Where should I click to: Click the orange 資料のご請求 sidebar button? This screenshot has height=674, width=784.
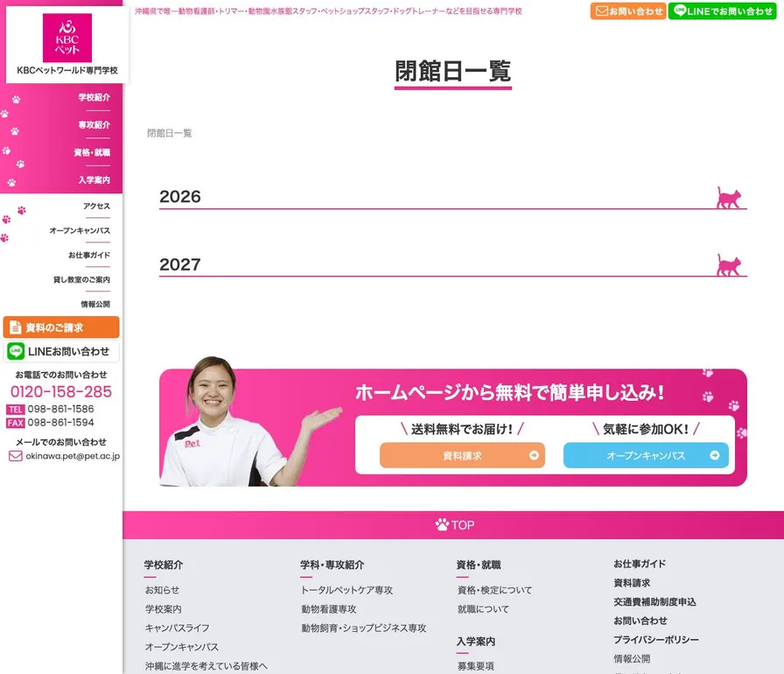[x=61, y=327]
